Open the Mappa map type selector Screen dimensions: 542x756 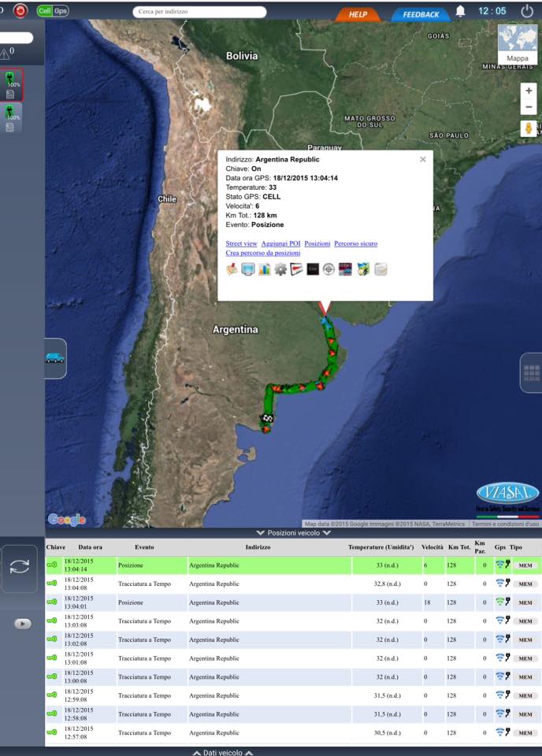pyautogui.click(x=518, y=44)
